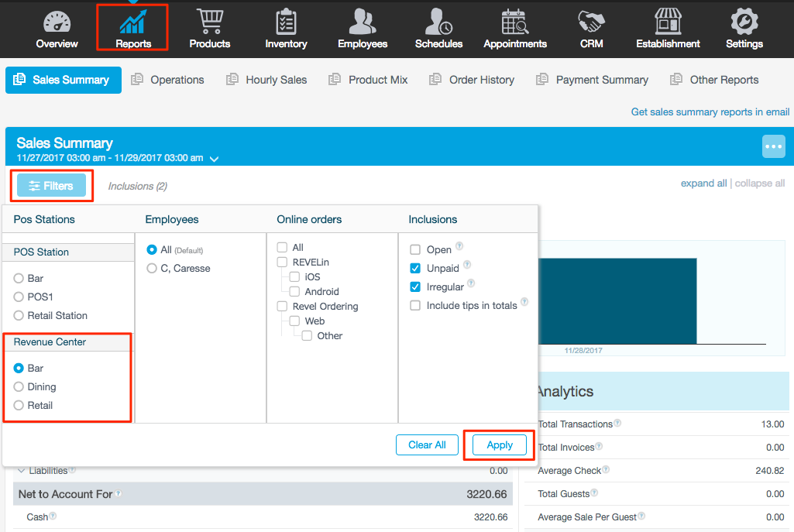This screenshot has width=794, height=532.
Task: Enable the Open inclusion checkbox
Action: point(415,250)
